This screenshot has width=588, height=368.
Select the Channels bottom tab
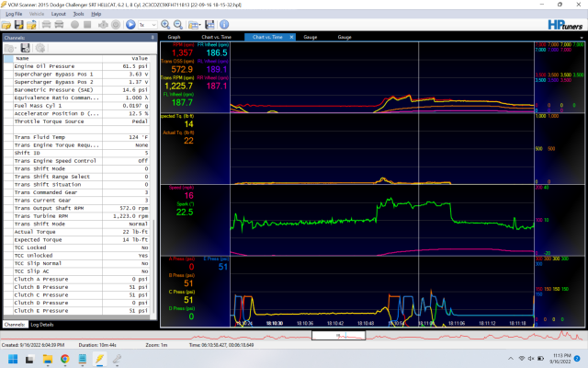(15, 325)
